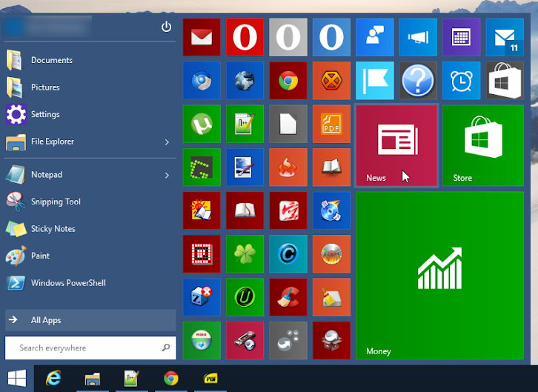Launch the green four-leaf clover tile

tap(245, 253)
